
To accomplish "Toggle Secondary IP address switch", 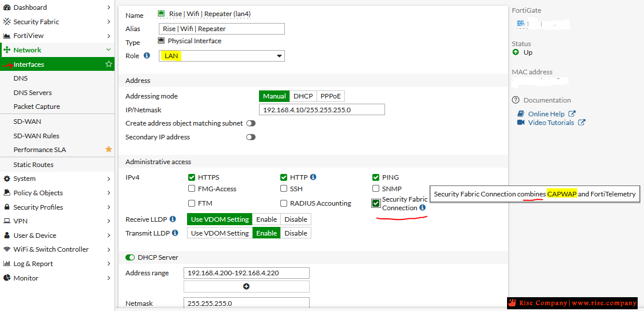I will [250, 137].
